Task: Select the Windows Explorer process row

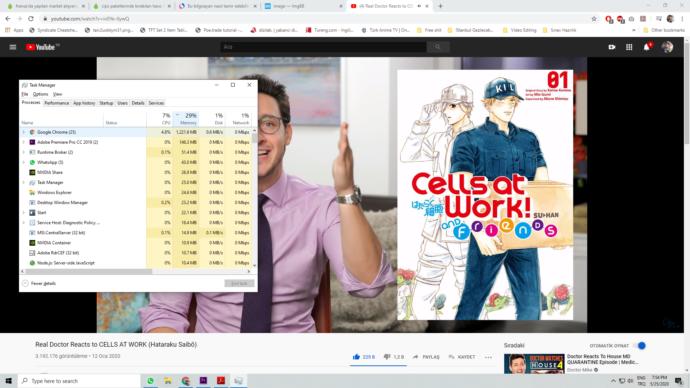Action: pos(136,193)
